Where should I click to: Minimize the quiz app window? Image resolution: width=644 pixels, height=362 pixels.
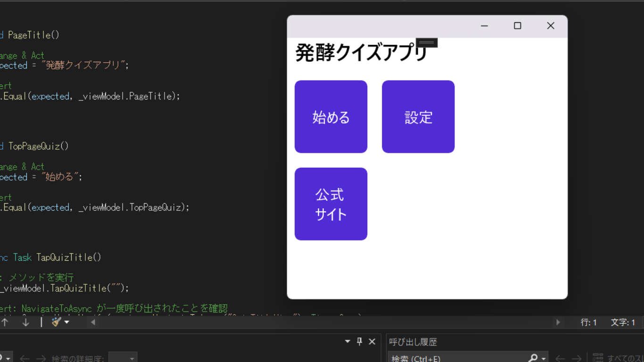point(484,26)
